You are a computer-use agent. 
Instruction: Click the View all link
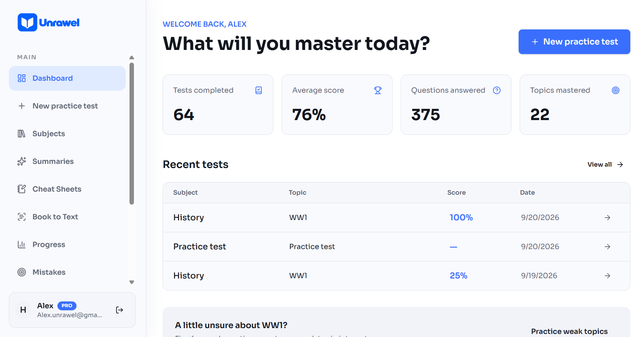605,165
